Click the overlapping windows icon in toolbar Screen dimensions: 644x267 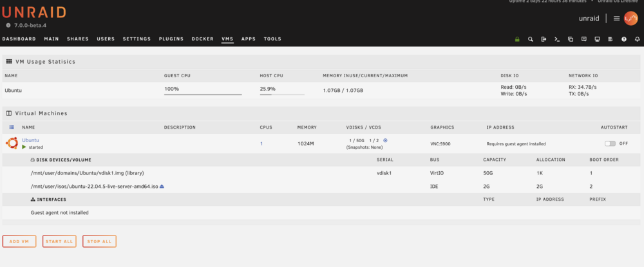tap(571, 39)
